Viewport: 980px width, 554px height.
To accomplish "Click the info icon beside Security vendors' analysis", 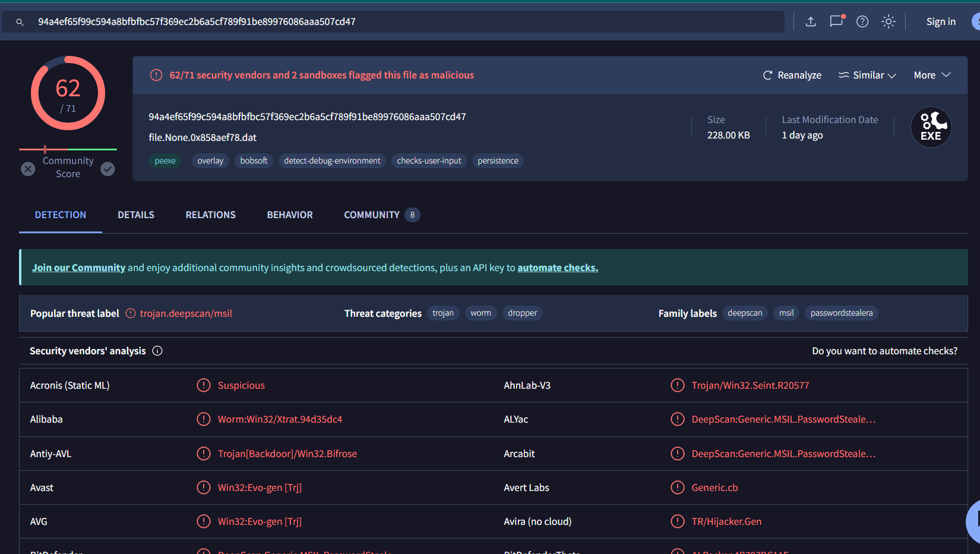I will pos(157,351).
